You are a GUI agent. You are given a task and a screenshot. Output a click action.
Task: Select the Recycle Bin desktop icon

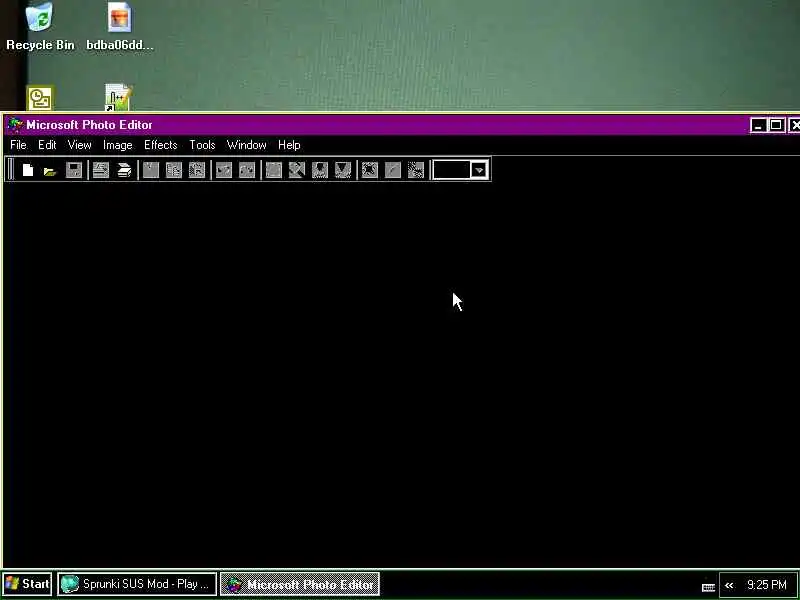[40, 27]
